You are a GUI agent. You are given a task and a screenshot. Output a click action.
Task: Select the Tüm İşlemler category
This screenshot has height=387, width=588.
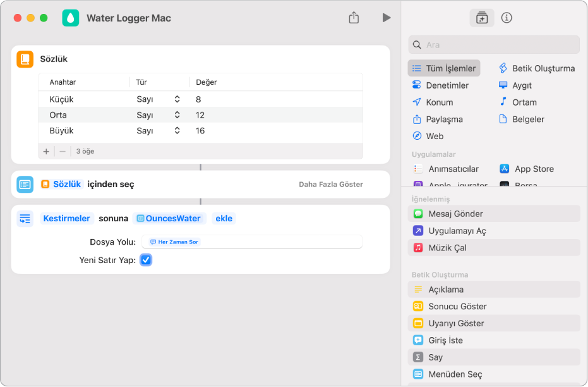444,68
